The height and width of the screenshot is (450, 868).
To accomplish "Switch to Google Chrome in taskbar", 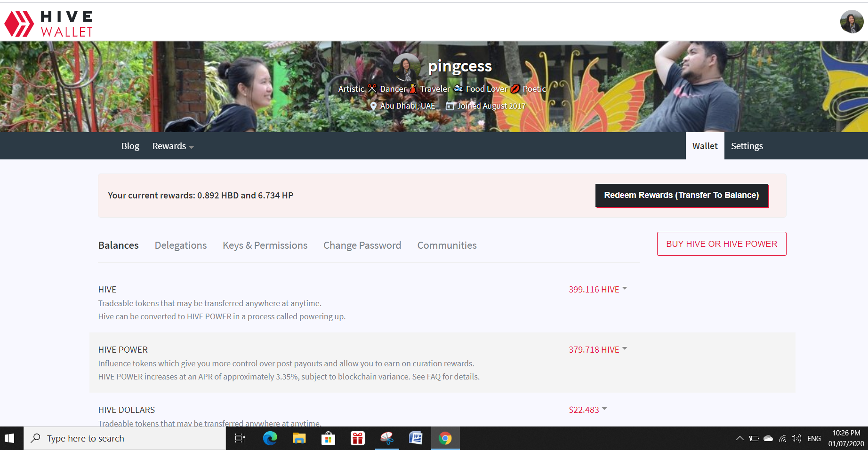I will click(x=445, y=438).
